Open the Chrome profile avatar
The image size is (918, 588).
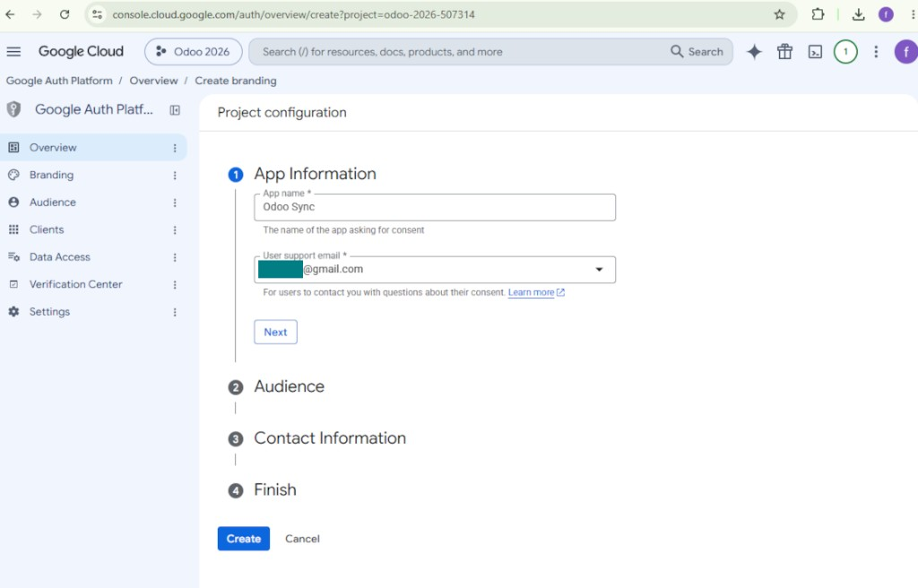(886, 14)
